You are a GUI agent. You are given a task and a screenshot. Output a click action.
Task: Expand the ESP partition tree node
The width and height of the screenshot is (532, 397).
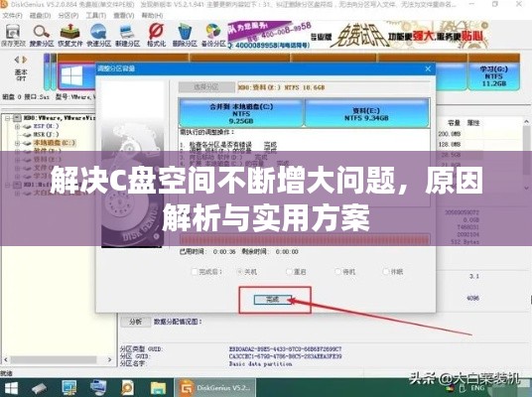coord(17,127)
